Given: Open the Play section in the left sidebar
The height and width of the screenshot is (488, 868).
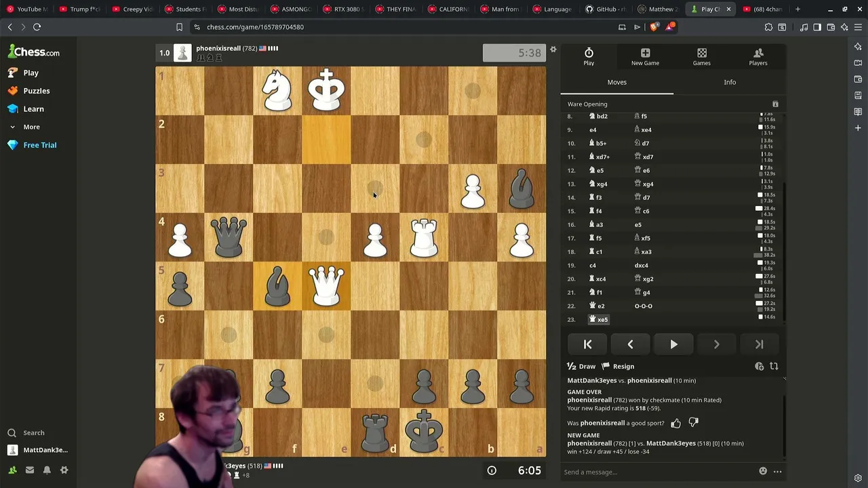Looking at the screenshot, I should click(24, 73).
